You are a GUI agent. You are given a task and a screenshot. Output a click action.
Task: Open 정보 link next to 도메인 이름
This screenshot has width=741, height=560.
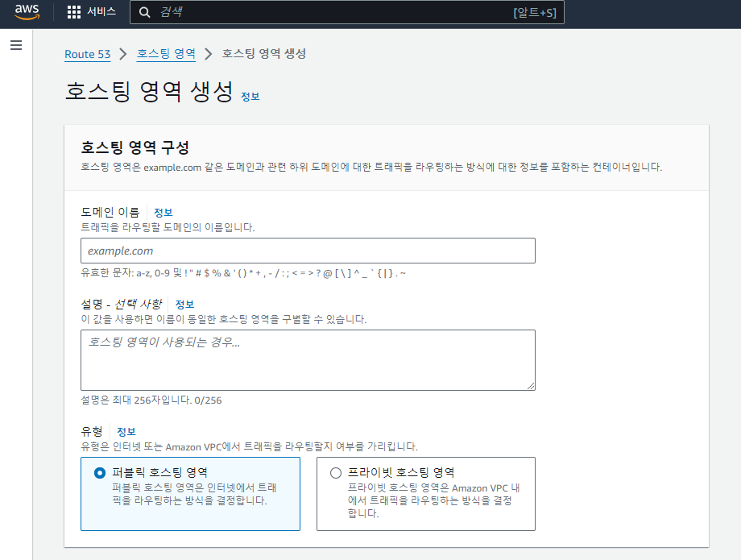pos(163,213)
